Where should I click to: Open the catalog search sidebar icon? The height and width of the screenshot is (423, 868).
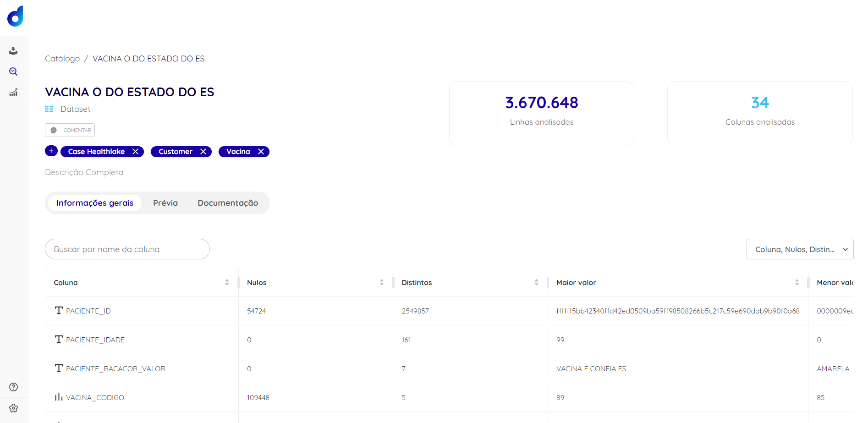(13, 71)
